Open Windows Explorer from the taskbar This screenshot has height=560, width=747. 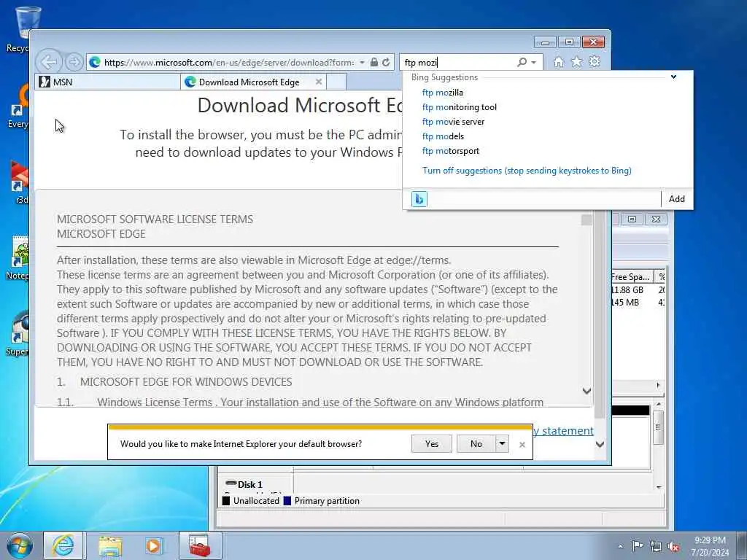coord(110,545)
